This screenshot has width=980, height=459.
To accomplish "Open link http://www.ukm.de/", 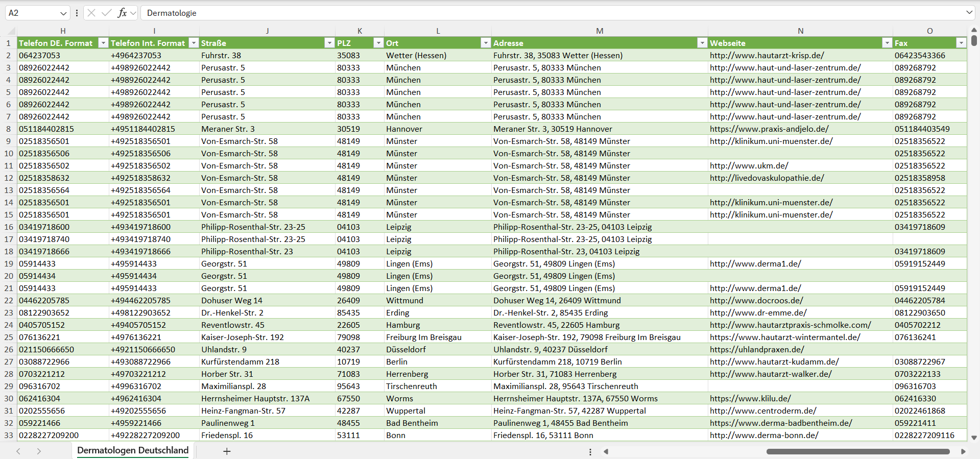I will tap(749, 165).
